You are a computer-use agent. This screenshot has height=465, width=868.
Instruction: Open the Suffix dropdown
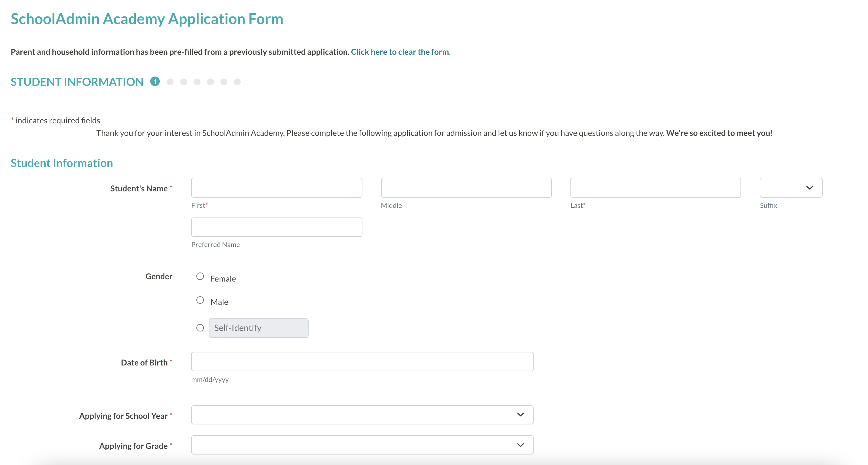click(x=791, y=187)
